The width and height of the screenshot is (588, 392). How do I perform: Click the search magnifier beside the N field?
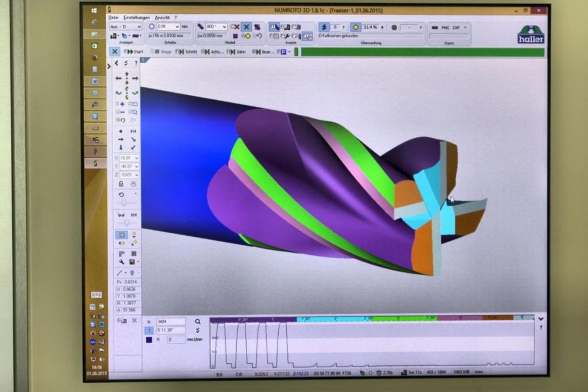pyautogui.click(x=198, y=321)
